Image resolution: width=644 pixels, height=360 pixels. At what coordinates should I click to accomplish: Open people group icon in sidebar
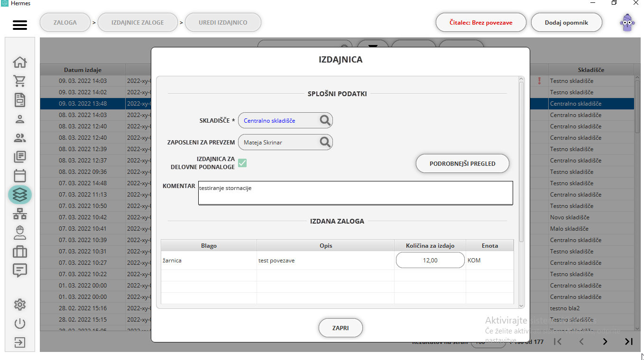pyautogui.click(x=20, y=138)
